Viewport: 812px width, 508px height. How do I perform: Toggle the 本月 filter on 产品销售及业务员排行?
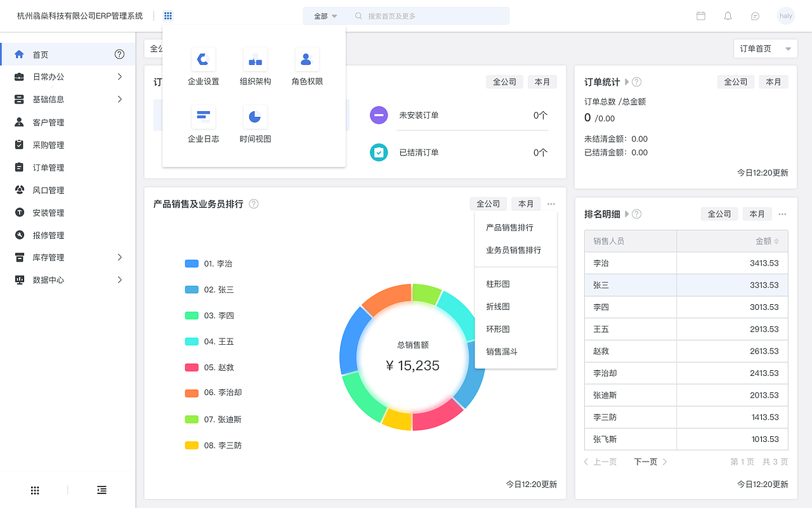tap(525, 203)
